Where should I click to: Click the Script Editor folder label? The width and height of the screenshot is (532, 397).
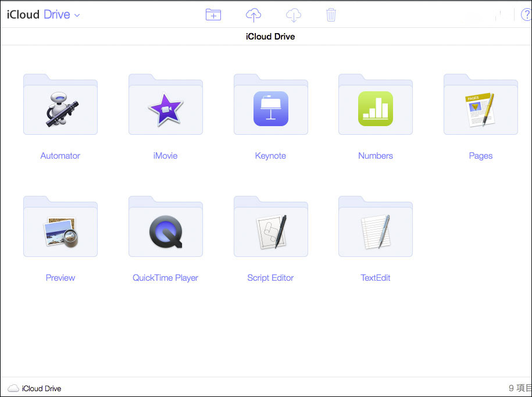[x=271, y=278]
